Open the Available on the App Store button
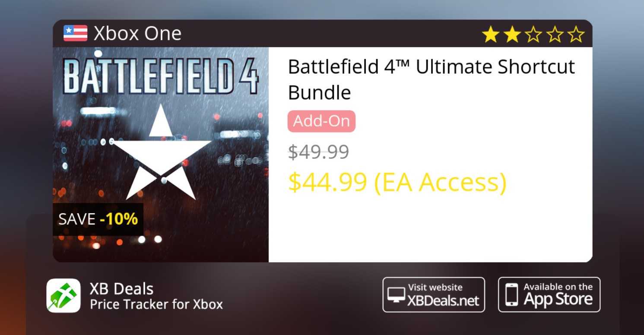Viewport: 644px width, 335px height. [549, 294]
